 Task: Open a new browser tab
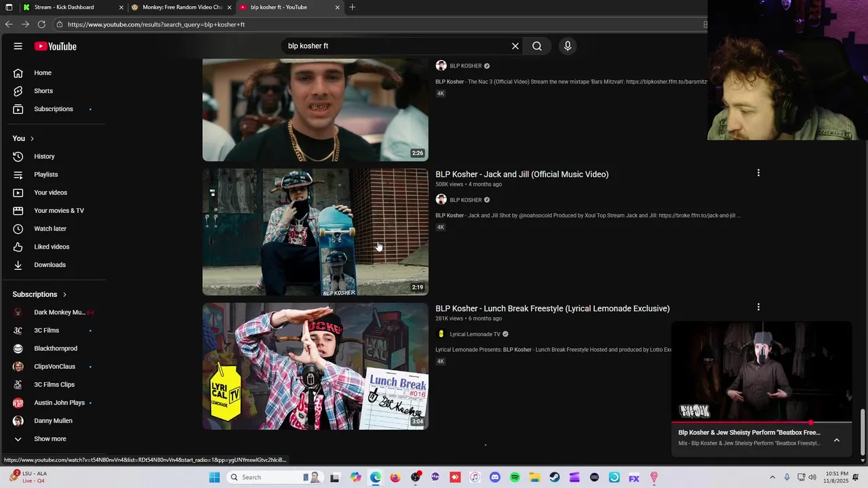352,7
